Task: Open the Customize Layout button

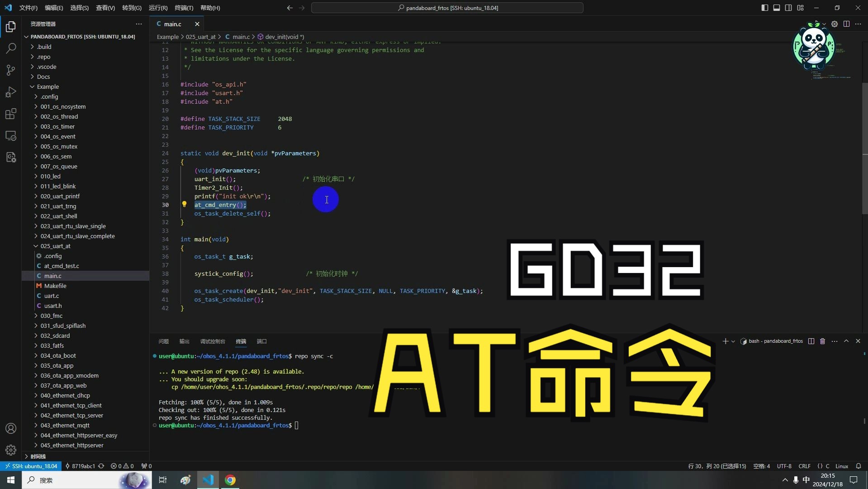Action: tap(800, 8)
